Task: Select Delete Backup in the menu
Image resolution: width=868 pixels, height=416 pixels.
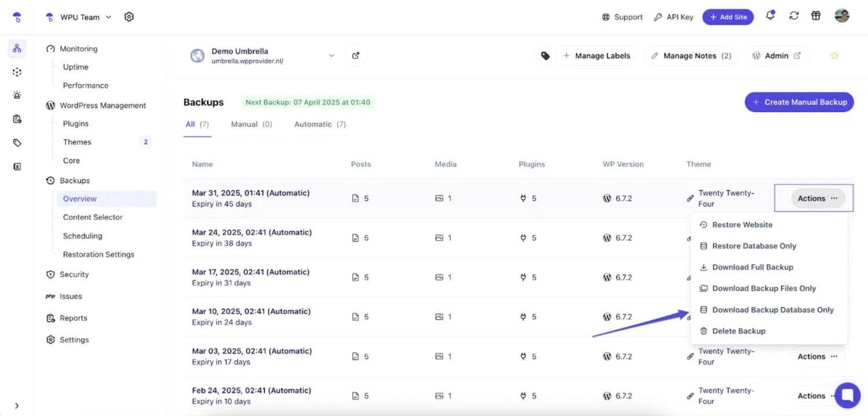Action: [738, 331]
